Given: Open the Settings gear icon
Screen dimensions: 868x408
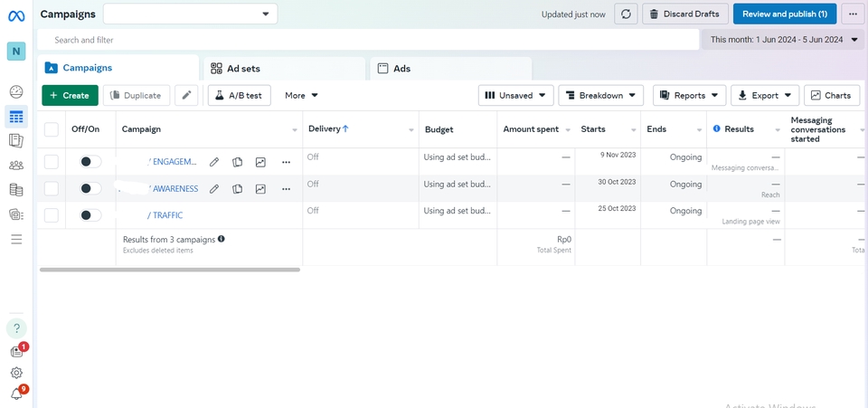Looking at the screenshot, I should click(16, 373).
